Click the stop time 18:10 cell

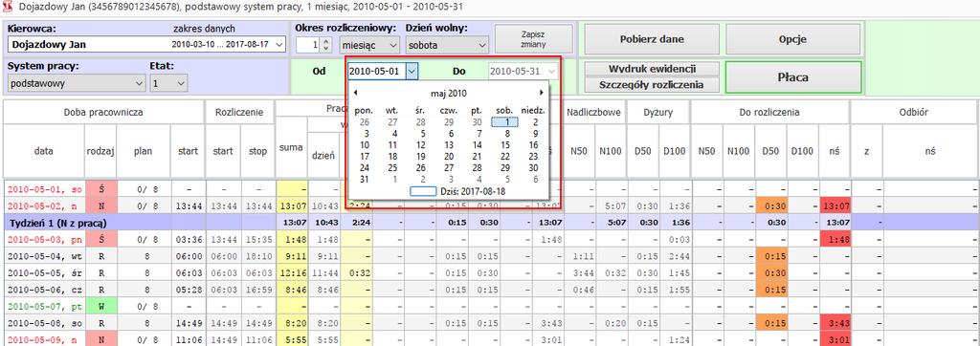pos(257,256)
